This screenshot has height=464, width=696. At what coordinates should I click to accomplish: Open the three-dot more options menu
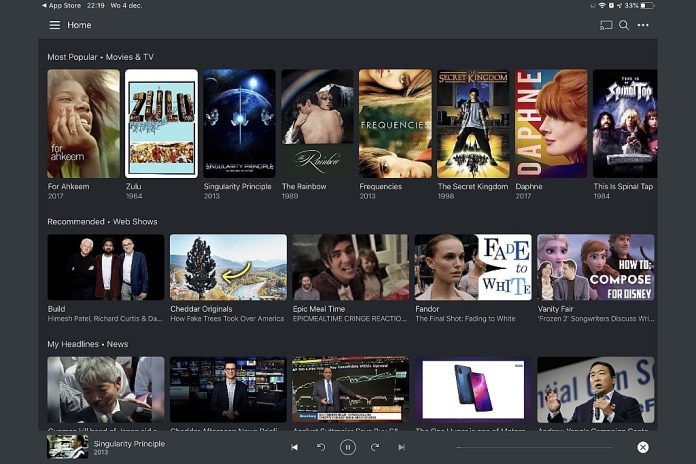(643, 25)
